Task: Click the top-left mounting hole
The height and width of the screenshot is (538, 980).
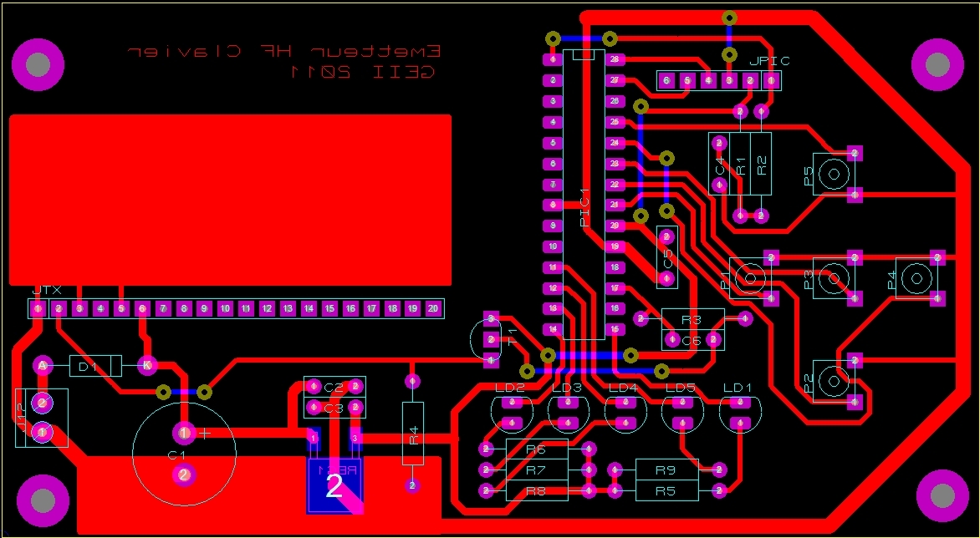Action: pos(38,63)
